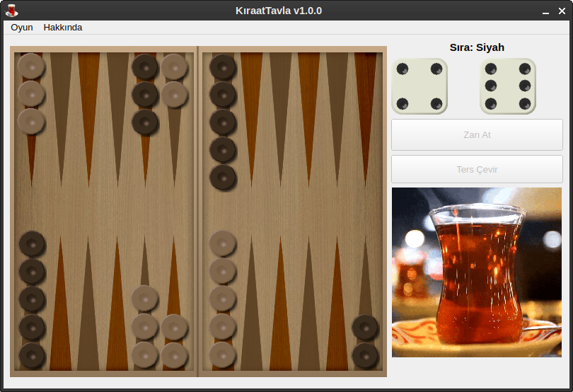Open the Oyun menu
This screenshot has width=573, height=392.
pos(22,28)
